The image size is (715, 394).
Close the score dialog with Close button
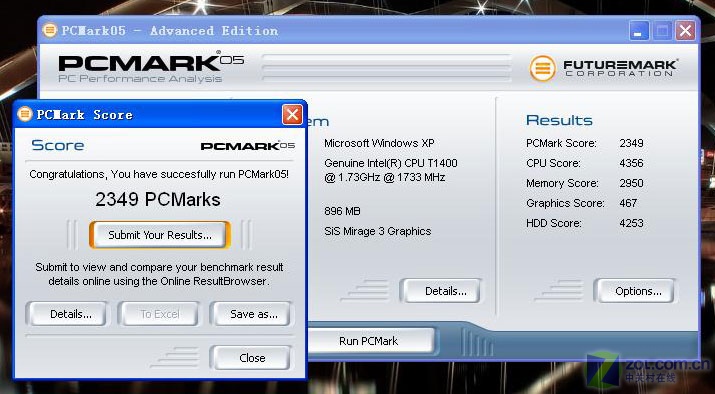point(252,358)
